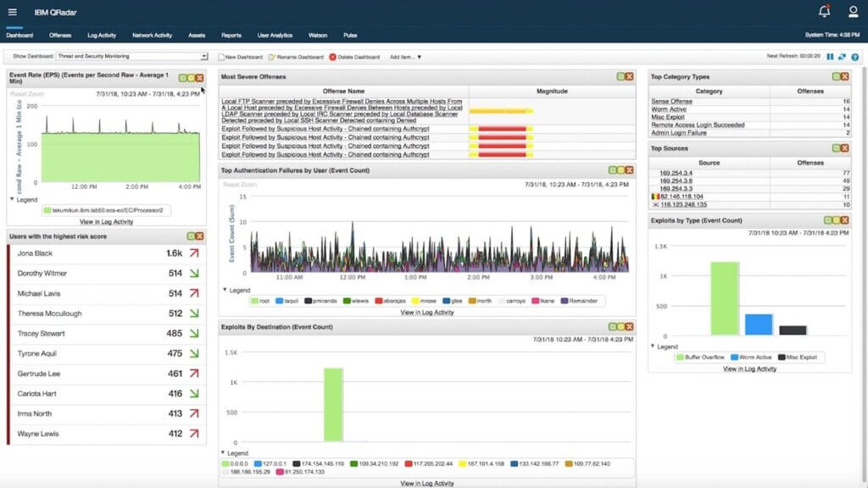868x488 pixels.
Task: Open the dashboard help question-mark icon
Action: (x=856, y=57)
